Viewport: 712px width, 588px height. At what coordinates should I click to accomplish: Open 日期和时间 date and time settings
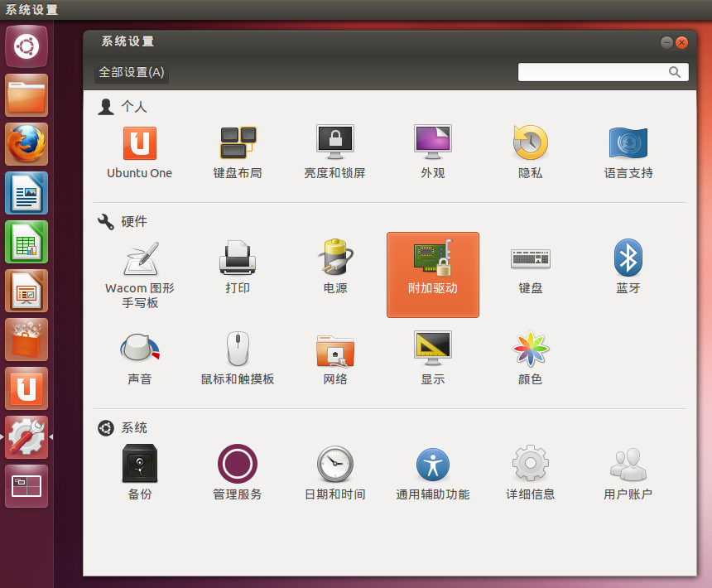click(x=335, y=472)
